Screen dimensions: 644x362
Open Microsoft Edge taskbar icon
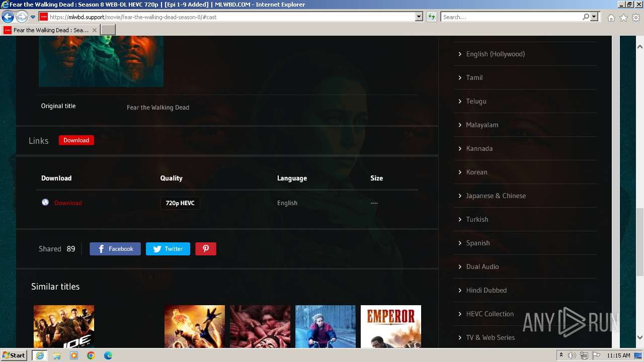coord(108,355)
